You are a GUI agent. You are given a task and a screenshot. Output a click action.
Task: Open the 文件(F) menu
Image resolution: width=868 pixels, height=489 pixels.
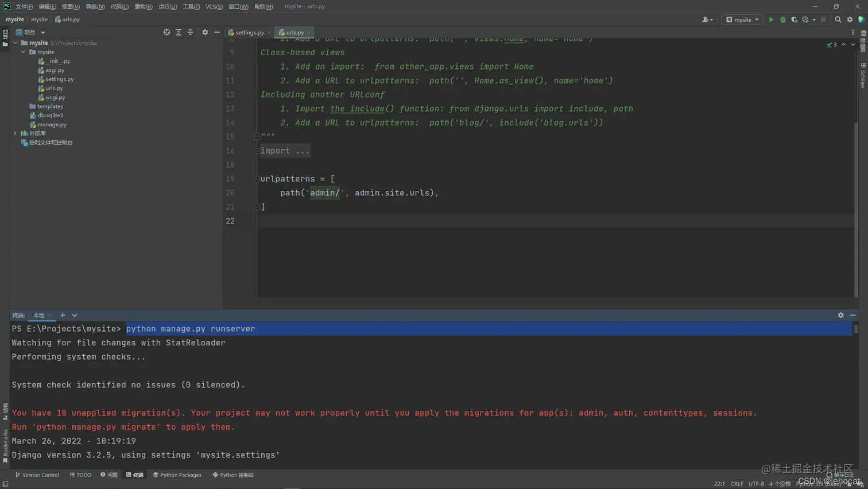(24, 6)
